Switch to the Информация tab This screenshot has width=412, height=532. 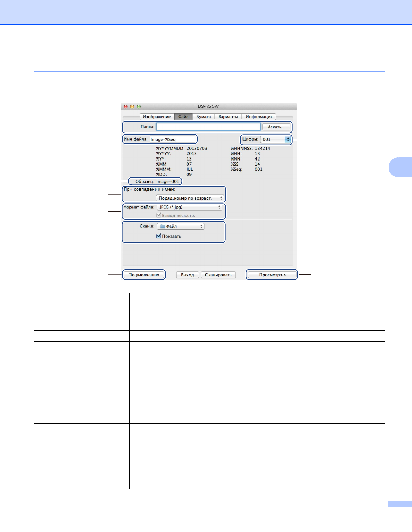[x=259, y=117]
